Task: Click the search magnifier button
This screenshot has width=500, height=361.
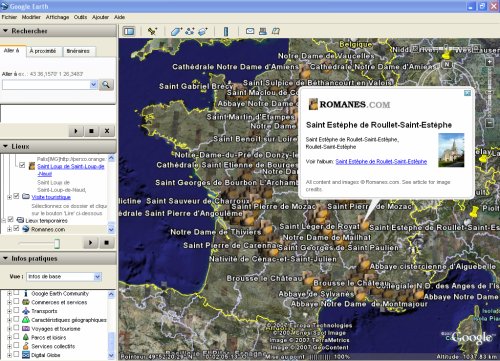Action: tap(106, 85)
